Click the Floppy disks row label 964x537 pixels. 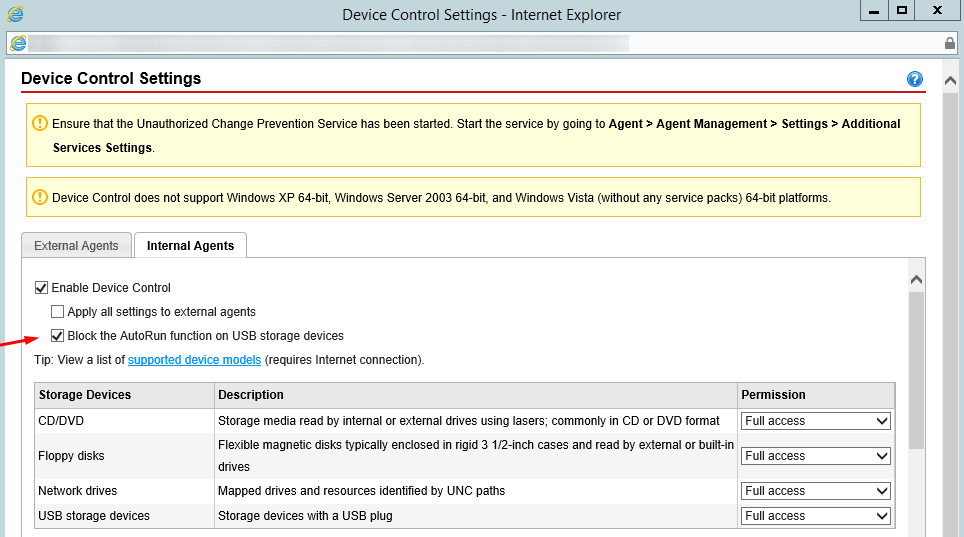click(x=71, y=456)
